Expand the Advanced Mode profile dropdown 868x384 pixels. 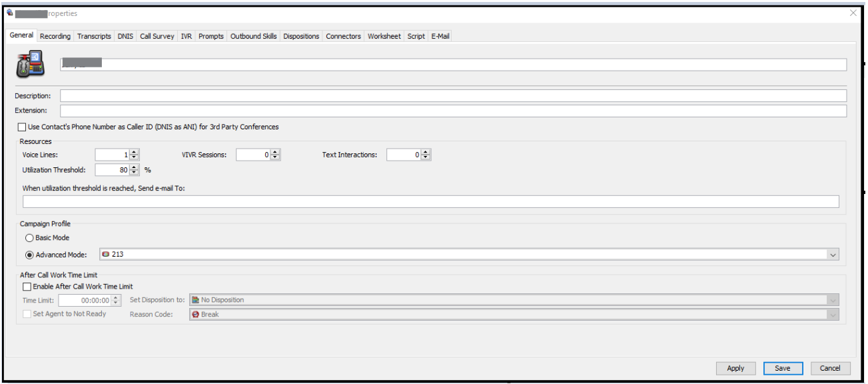pyautogui.click(x=833, y=254)
